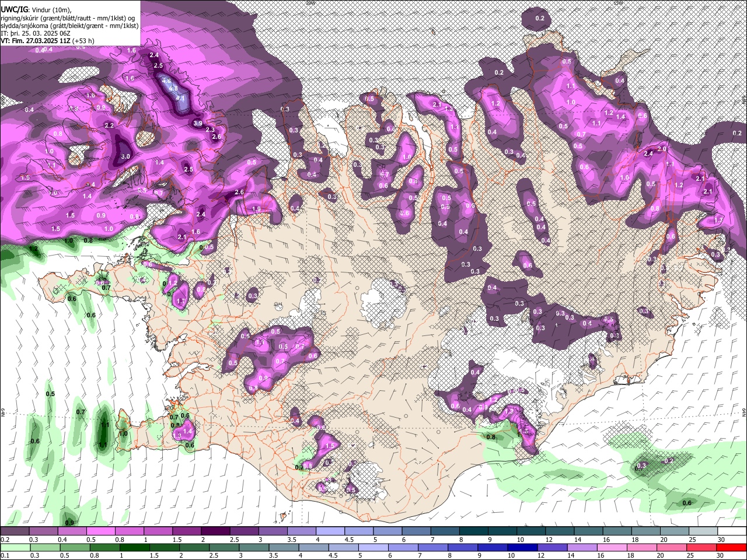Click the 'IT: þri. 25. 03. 2025 06Z' line
747x560 pixels.
36,33
